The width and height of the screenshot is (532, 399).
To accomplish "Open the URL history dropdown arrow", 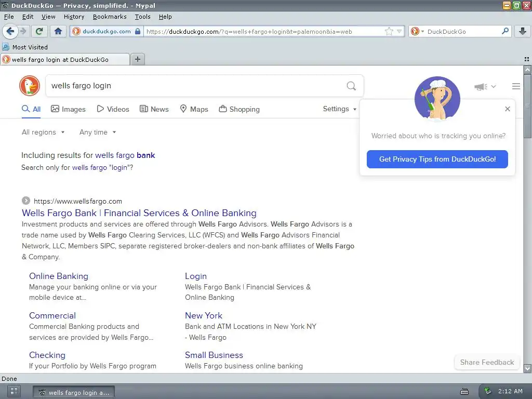I will pos(399,32).
